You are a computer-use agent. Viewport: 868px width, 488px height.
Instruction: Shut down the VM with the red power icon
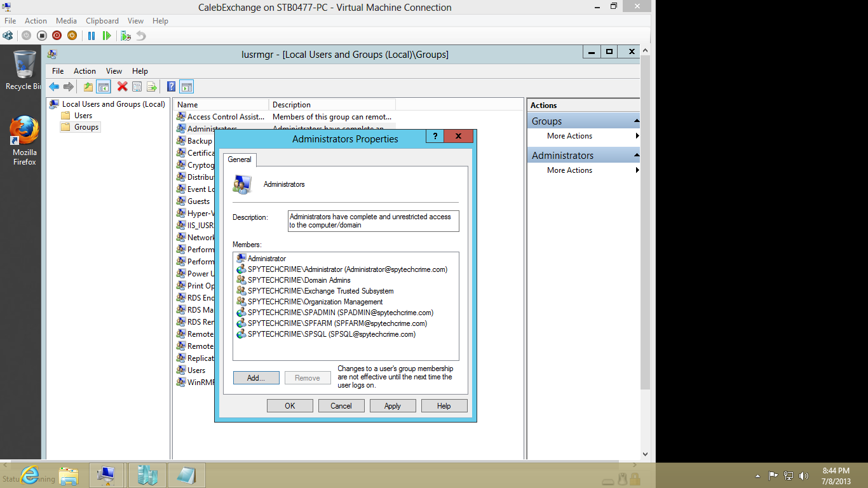tap(57, 36)
